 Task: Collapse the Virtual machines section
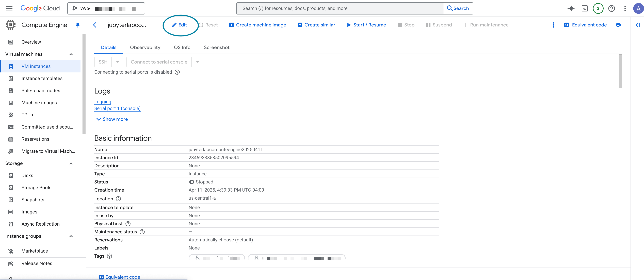[71, 54]
